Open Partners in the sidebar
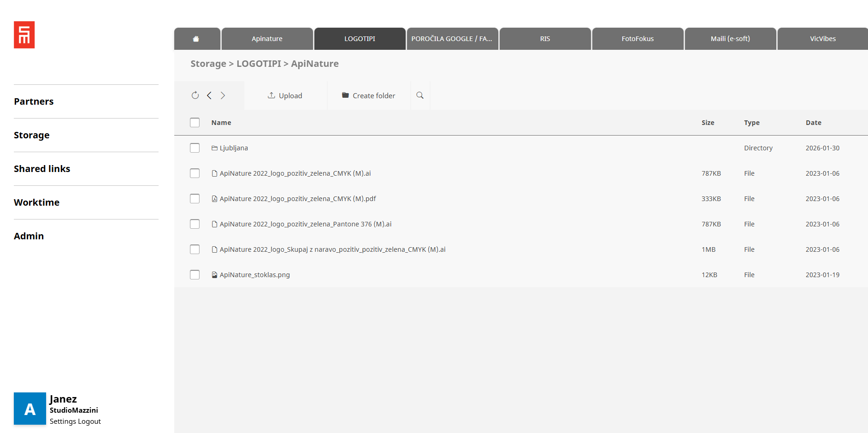This screenshot has height=433, width=868. point(34,101)
